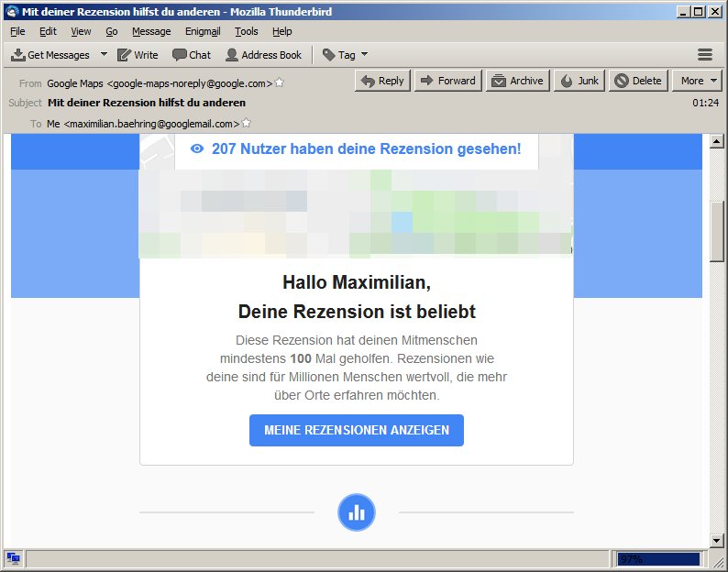
Task: Click the blue bar chart statistics icon
Action: click(357, 512)
